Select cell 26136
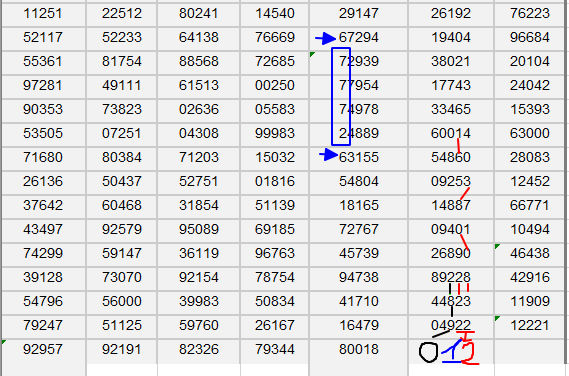Image resolution: width=569 pixels, height=376 pixels. [x=44, y=182]
